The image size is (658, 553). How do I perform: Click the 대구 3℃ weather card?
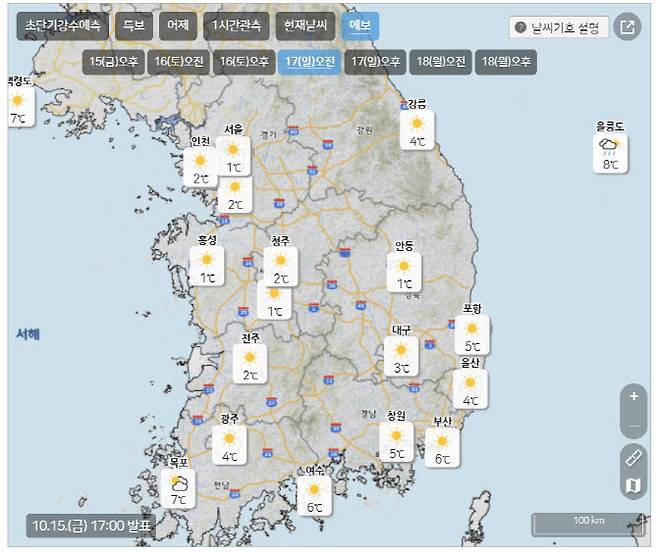click(x=401, y=356)
